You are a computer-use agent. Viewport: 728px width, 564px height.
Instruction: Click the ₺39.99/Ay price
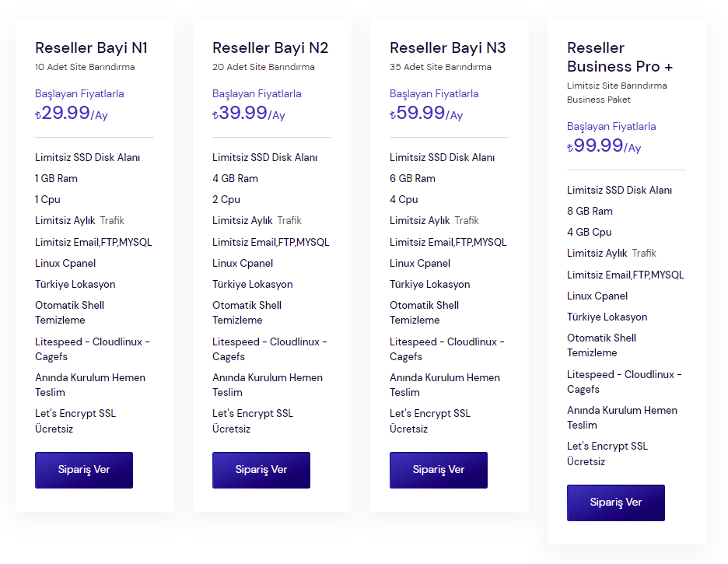(249, 113)
